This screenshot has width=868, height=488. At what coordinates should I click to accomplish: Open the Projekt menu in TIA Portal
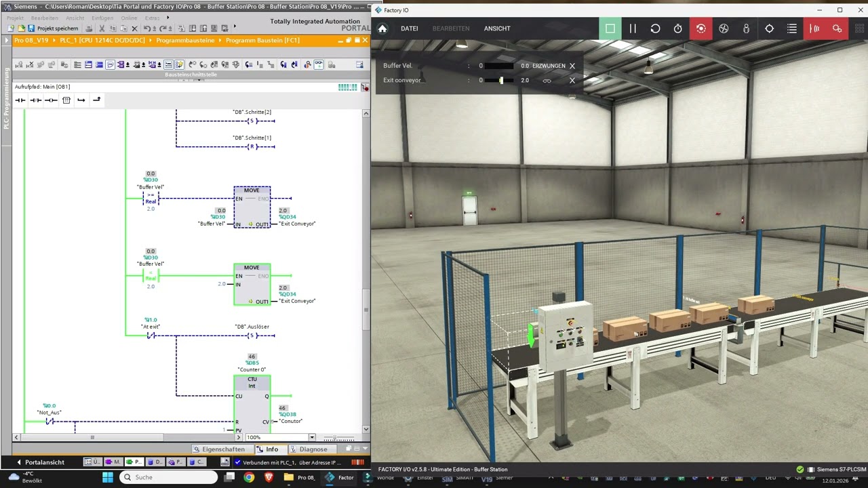15,18
